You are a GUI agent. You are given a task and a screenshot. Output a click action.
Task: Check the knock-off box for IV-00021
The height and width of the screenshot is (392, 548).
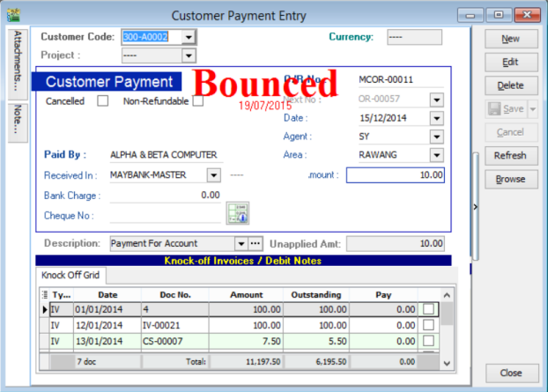coord(428,325)
